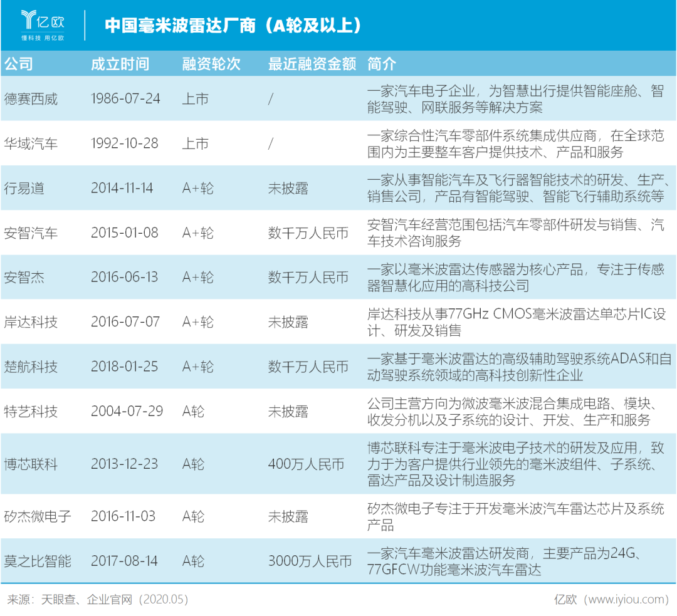Screen dimensions: 677x616
Task: Click A+轮 in the 行易道 row
Action: click(197, 188)
